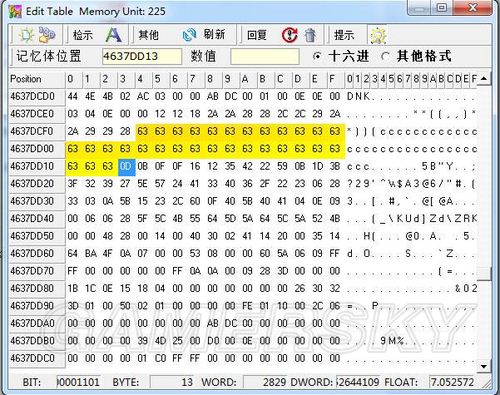Click the red restore arrow icon

289,35
